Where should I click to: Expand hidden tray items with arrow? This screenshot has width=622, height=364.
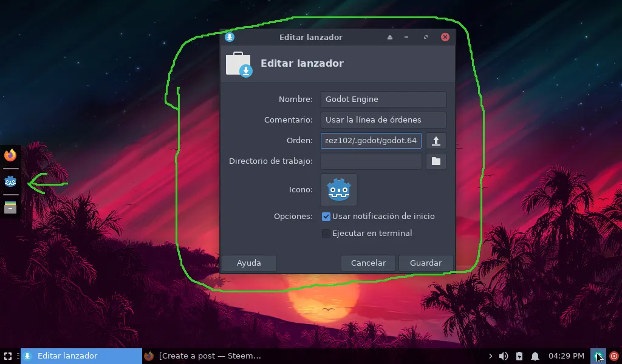pos(491,356)
